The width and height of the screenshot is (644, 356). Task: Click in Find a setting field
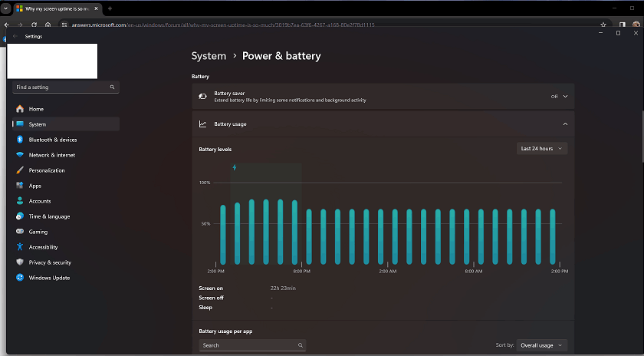pos(66,87)
